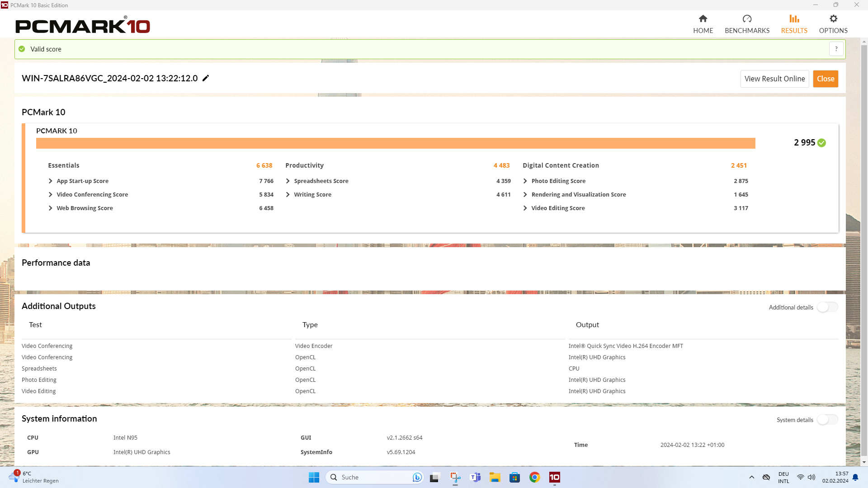Open the BENCHMARKS tab
The width and height of the screenshot is (868, 488).
tap(747, 24)
